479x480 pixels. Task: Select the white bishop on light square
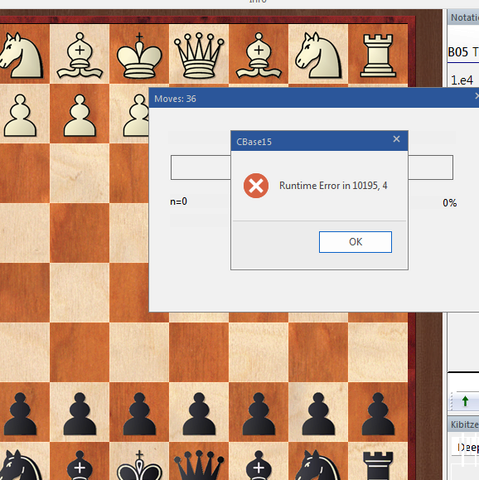coord(79,55)
